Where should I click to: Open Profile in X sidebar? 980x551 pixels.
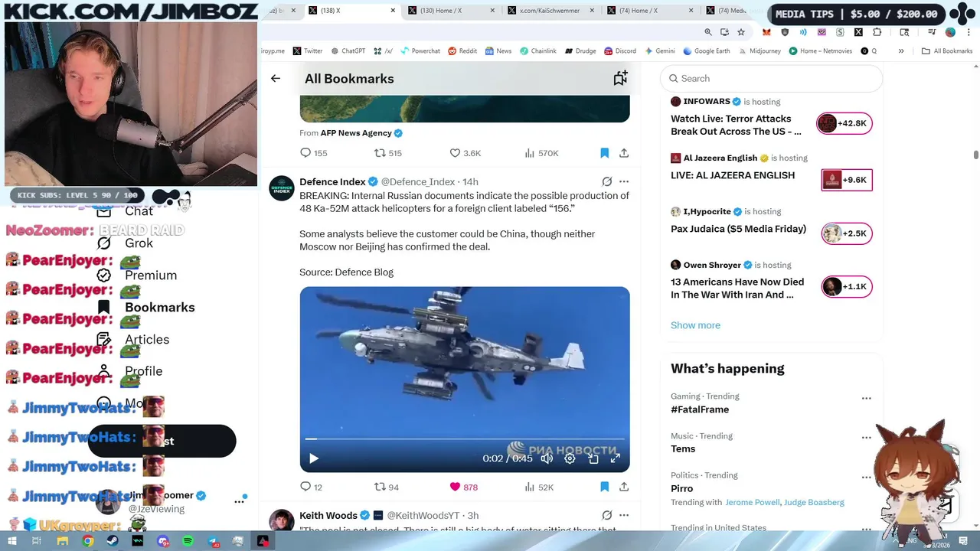[129, 371]
